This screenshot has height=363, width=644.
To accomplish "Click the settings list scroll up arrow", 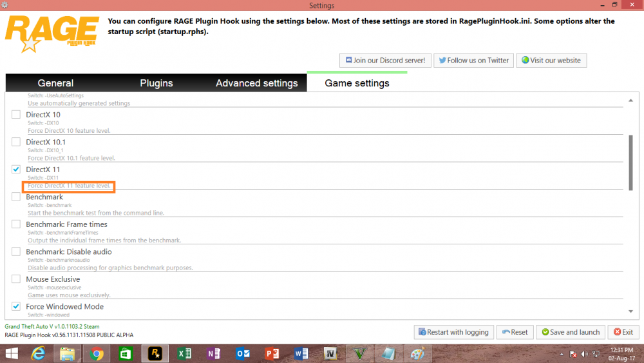I will (630, 101).
